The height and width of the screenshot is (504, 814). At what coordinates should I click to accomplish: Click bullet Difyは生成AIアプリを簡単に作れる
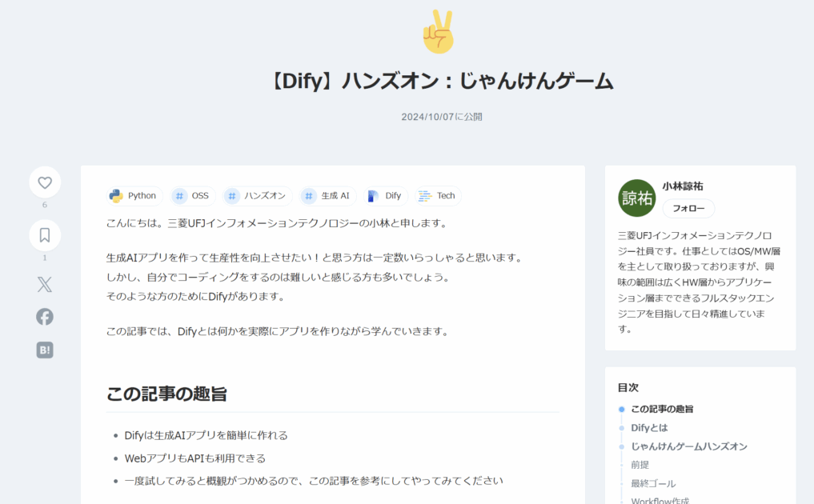pos(206,435)
